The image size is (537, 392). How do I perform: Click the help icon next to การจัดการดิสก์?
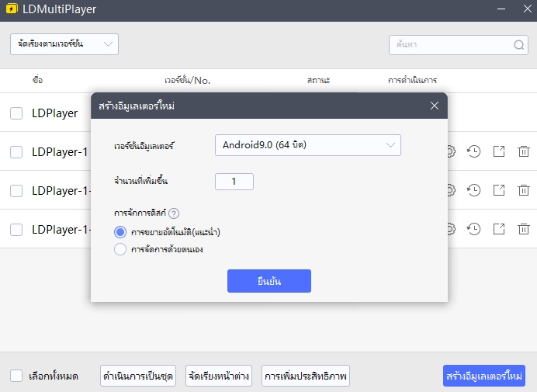[174, 213]
